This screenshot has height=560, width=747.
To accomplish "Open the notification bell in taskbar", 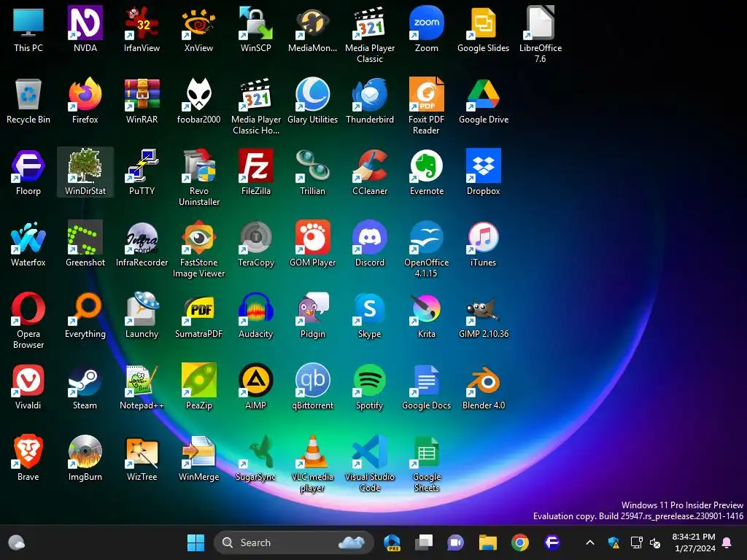I will coord(727,542).
